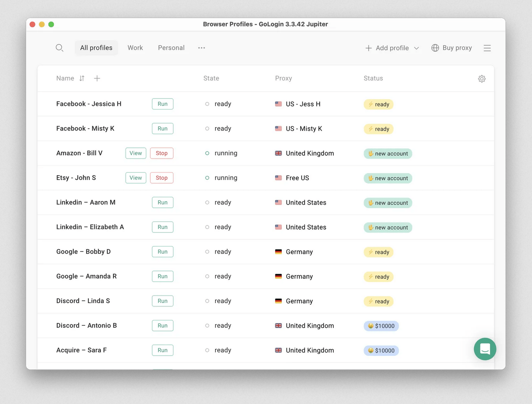532x404 pixels.
Task: Click the state circle for Facebook - Jessica H
Action: [x=207, y=104]
